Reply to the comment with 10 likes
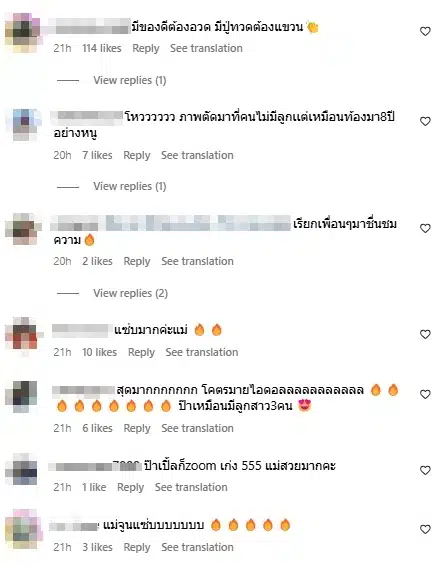440x566 pixels. coord(141,352)
